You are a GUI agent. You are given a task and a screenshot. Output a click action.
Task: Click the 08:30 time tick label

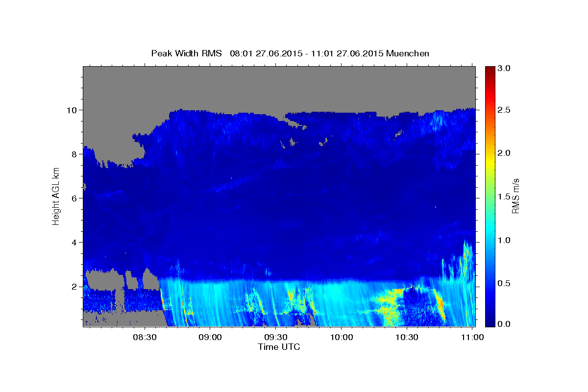click(145, 338)
